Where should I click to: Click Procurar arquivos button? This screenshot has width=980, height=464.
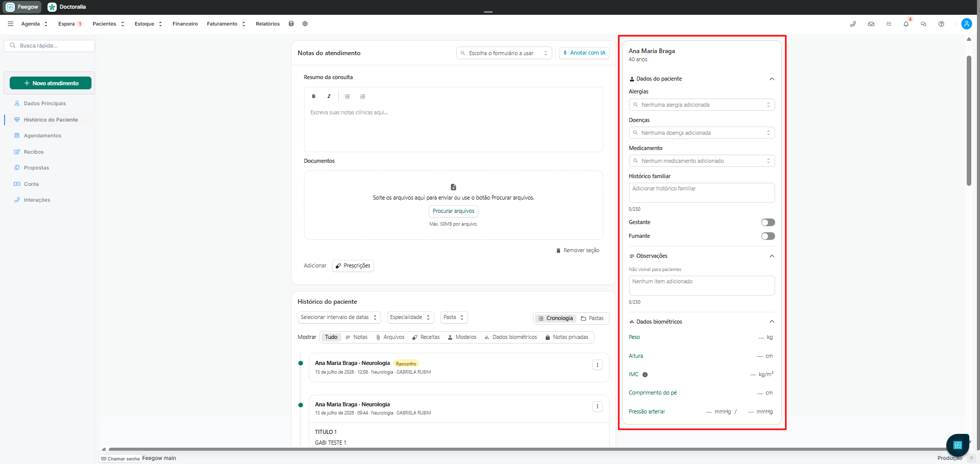[453, 211]
